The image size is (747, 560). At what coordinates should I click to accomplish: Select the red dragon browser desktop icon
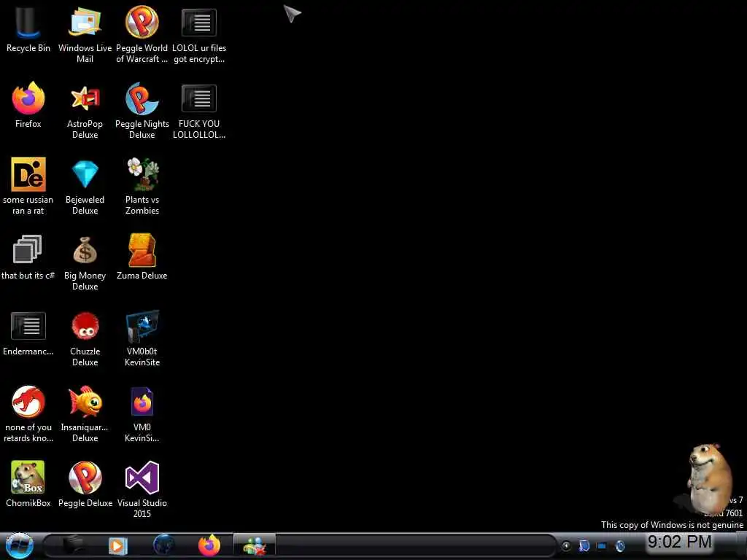(28, 402)
